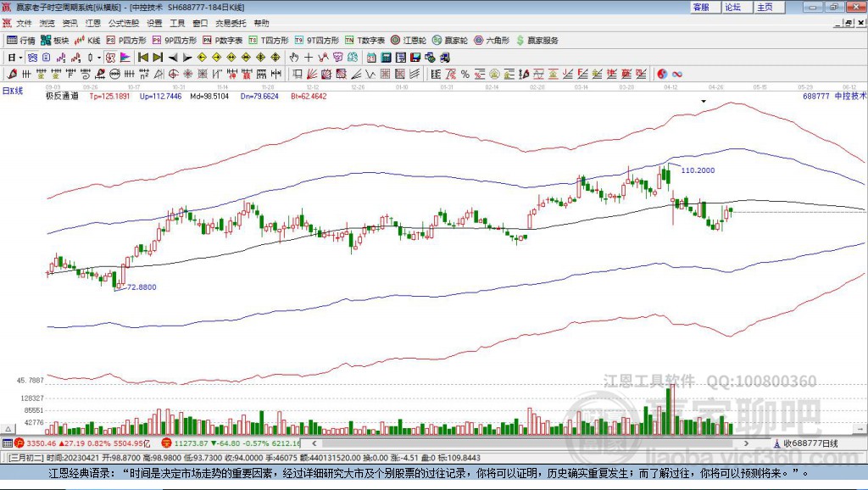
Task: Open the 公式选股 menu
Action: (124, 23)
